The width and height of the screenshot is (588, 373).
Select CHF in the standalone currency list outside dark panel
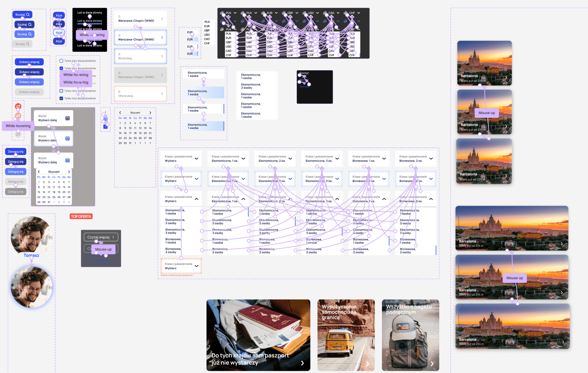207,43
